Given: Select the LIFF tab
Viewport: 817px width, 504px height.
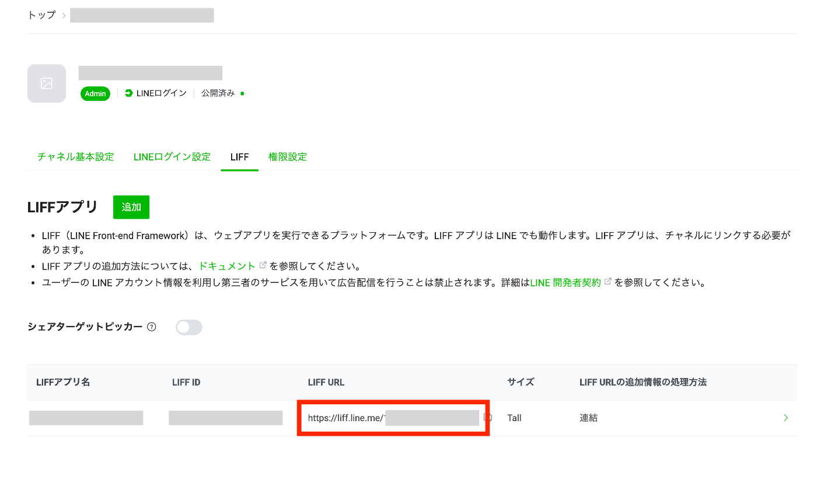Looking at the screenshot, I should [239, 157].
